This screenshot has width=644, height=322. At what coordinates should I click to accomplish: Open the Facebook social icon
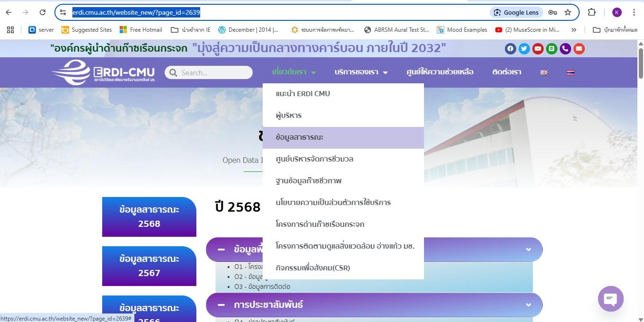point(510,49)
